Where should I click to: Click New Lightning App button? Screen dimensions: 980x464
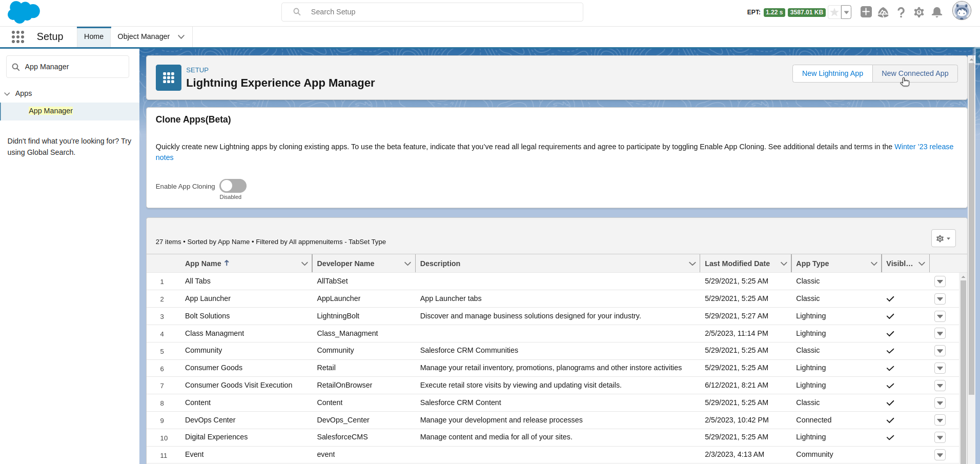tap(832, 73)
